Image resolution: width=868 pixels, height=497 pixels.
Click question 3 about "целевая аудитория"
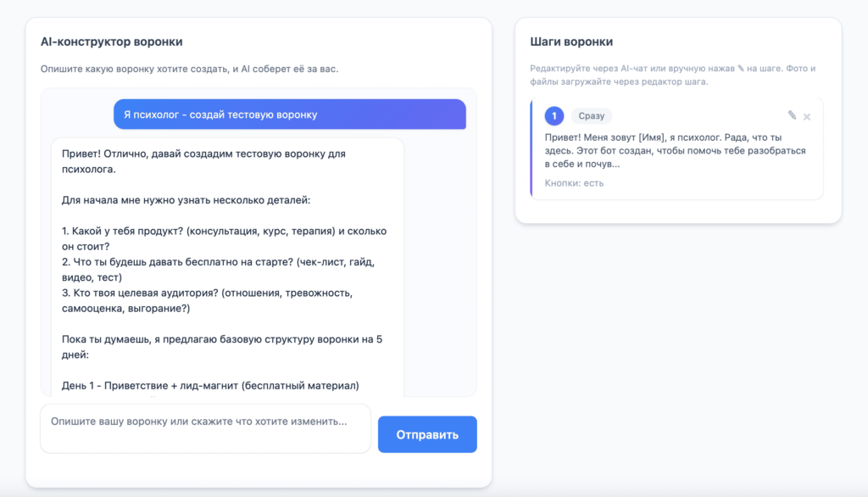click(207, 301)
